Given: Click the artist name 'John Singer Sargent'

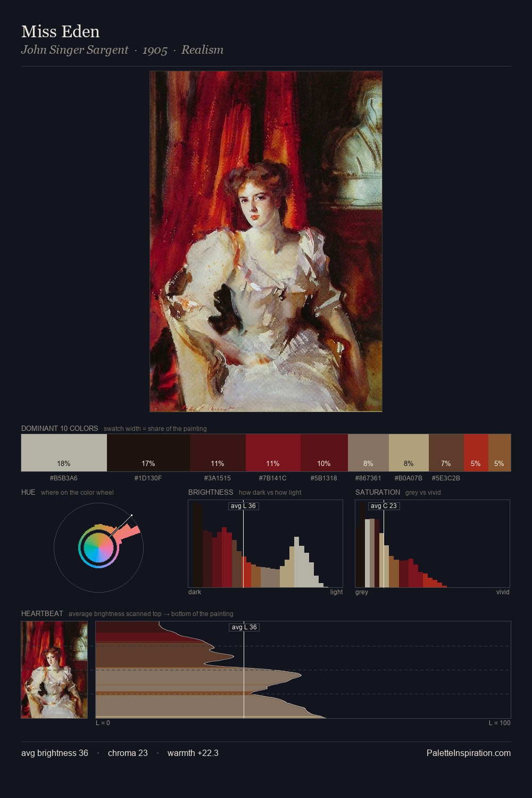Looking at the screenshot, I should [74, 50].
